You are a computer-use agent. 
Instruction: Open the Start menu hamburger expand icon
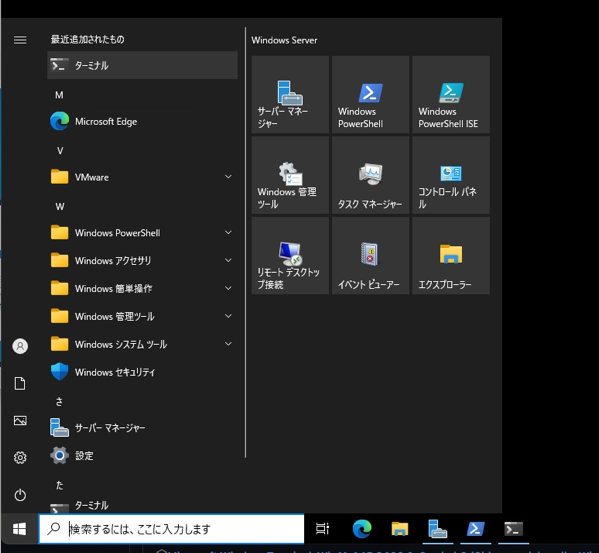[x=20, y=40]
